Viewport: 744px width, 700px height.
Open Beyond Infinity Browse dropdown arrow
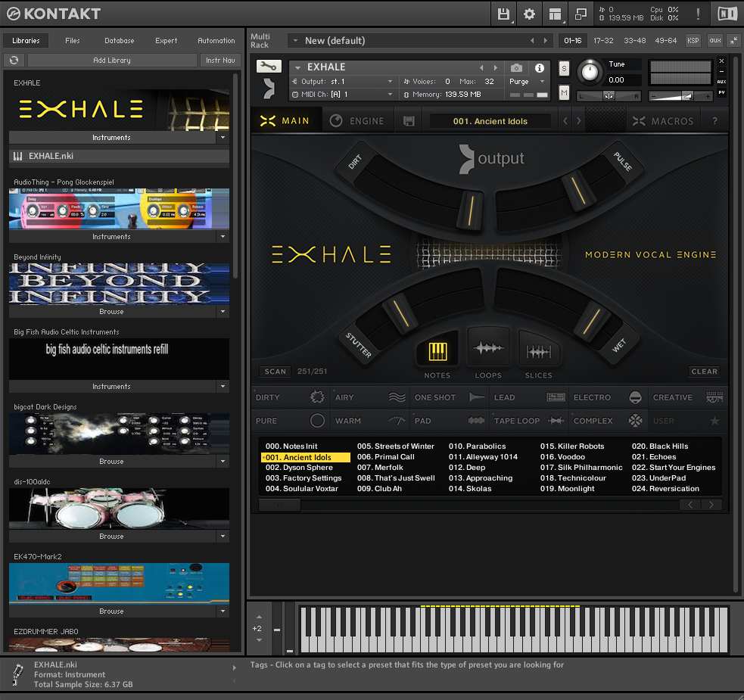pyautogui.click(x=223, y=311)
